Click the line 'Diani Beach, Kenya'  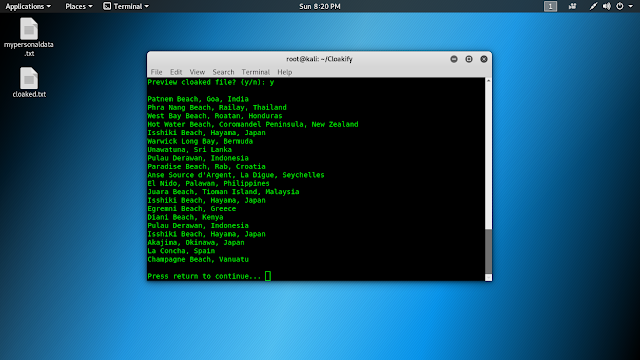185,217
